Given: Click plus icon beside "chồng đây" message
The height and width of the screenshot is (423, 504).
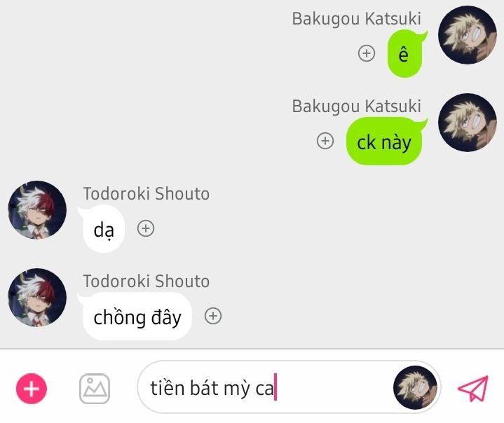Looking at the screenshot, I should tap(213, 316).
